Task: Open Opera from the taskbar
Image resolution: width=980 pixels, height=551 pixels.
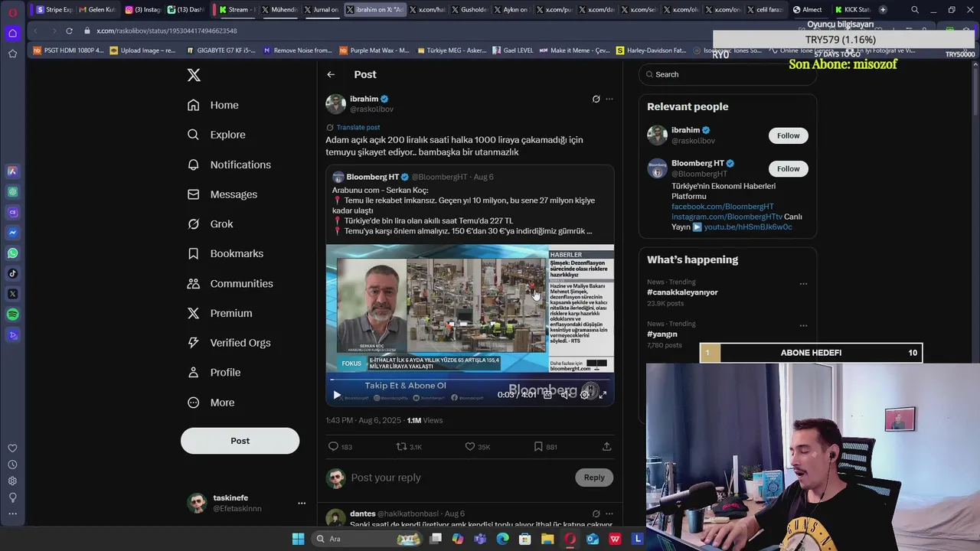Action: [x=570, y=539]
